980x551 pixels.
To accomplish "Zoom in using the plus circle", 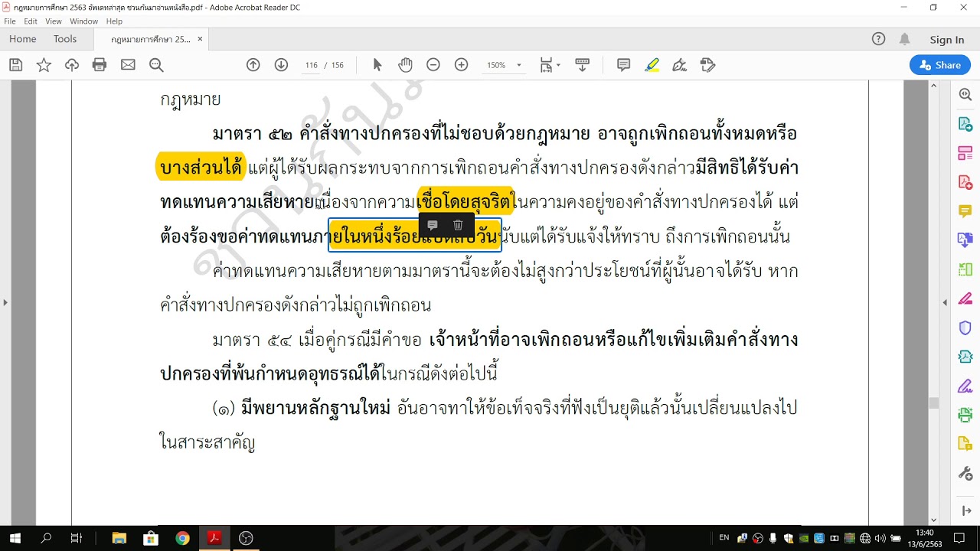I will click(x=461, y=65).
